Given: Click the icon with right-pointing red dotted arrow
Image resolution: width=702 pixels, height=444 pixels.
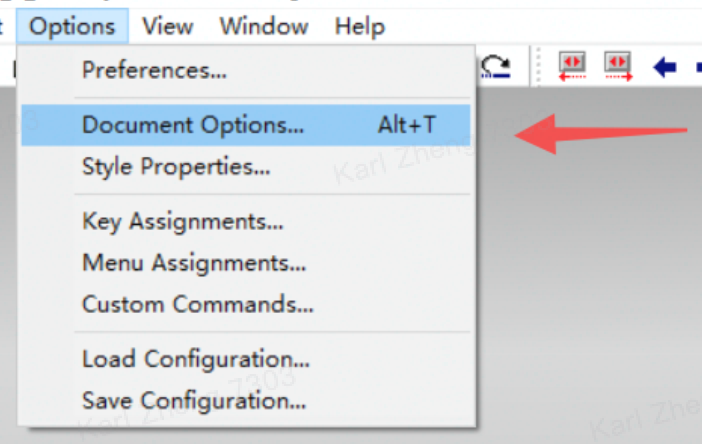Looking at the screenshot, I should [x=618, y=66].
